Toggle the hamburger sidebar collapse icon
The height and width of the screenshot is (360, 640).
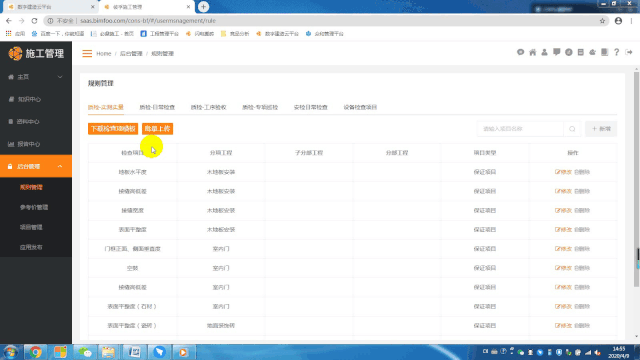point(87,53)
